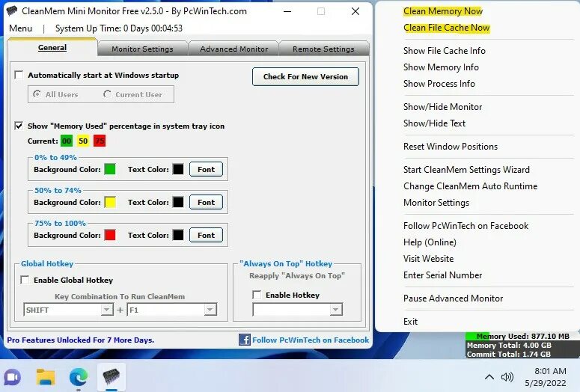Pick green background color for 0% to 49%
The image size is (580, 392).
110,169
